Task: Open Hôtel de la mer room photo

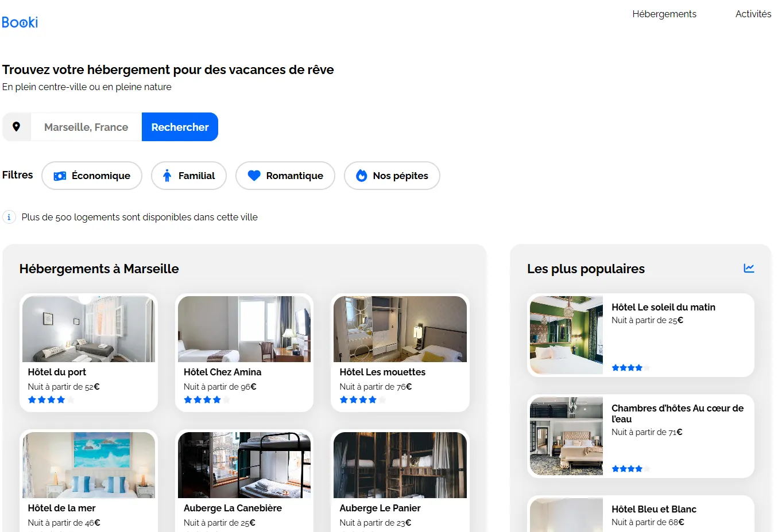Action: [x=88, y=465]
